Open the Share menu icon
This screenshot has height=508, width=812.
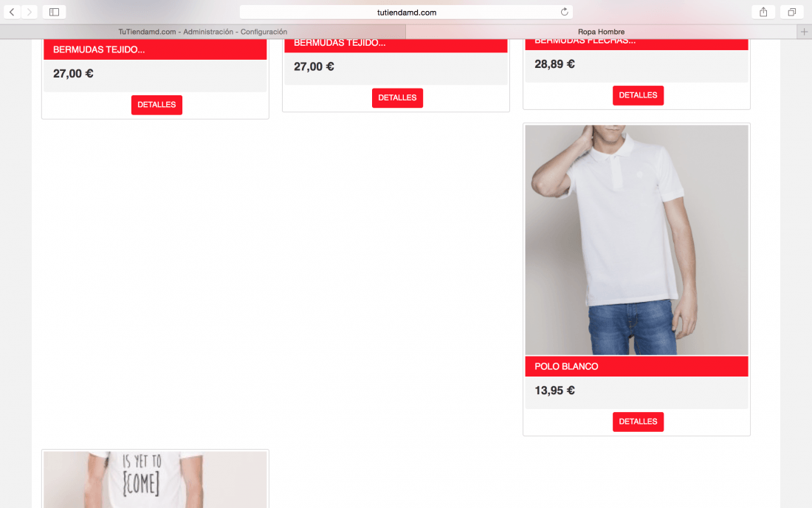(x=763, y=12)
